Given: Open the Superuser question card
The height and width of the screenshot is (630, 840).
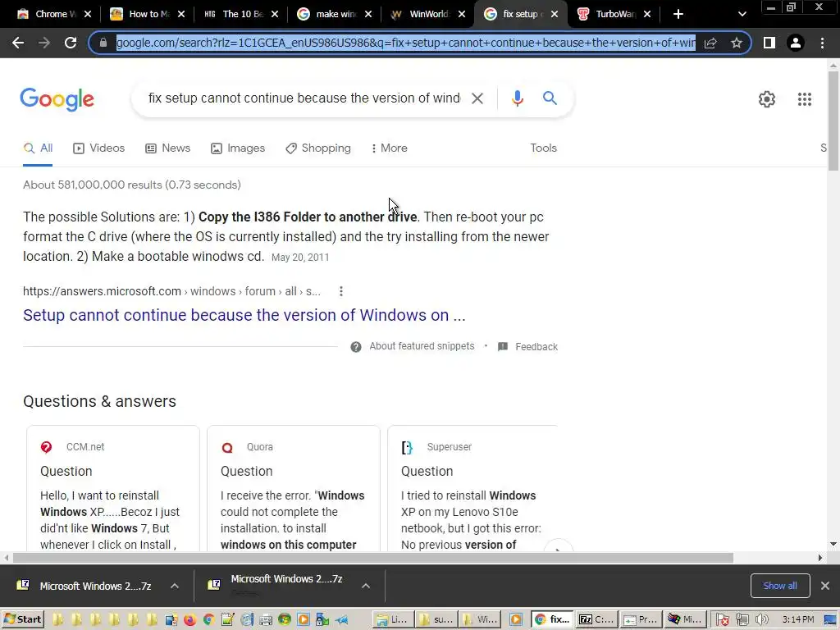Looking at the screenshot, I should (x=473, y=489).
